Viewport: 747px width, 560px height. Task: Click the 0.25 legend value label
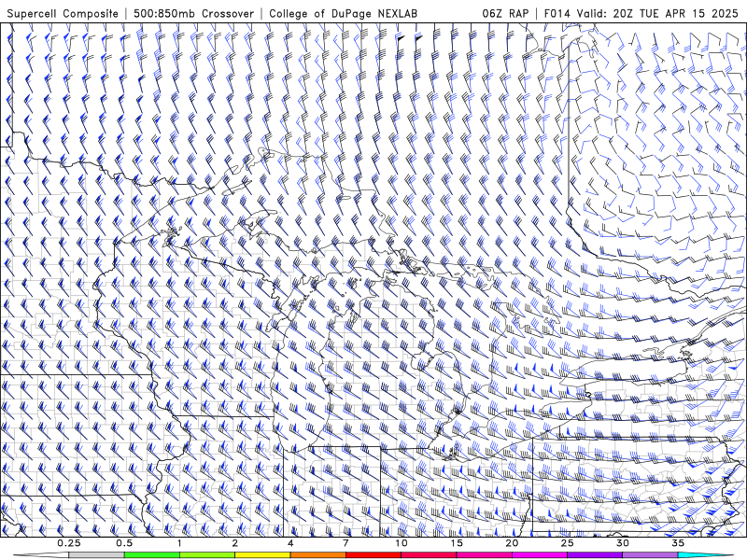click(69, 543)
